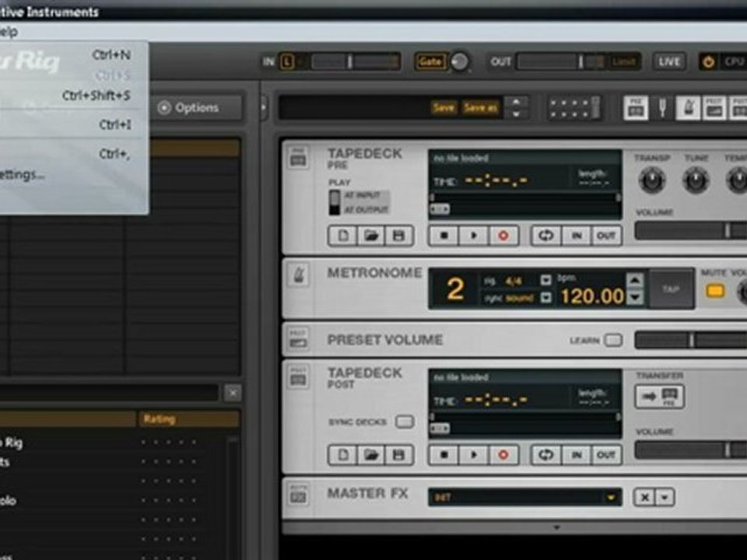The height and width of the screenshot is (560, 747).
Task: Flip the Play at input/output switch
Action: 335,202
